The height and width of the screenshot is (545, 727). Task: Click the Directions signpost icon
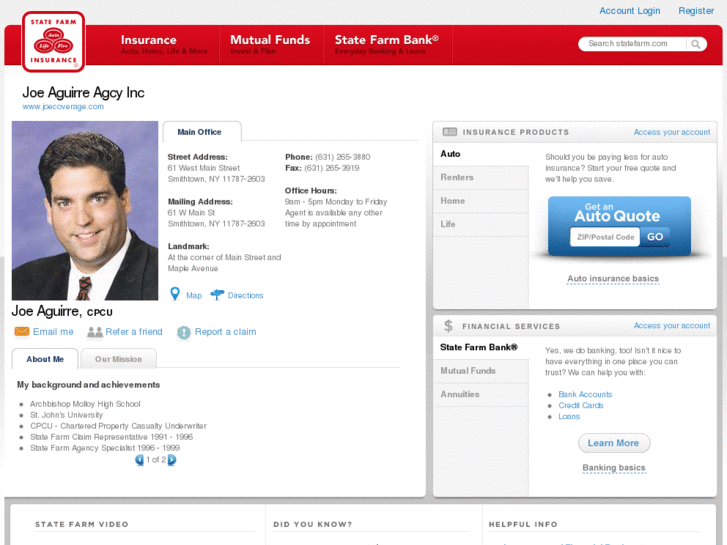(217, 295)
